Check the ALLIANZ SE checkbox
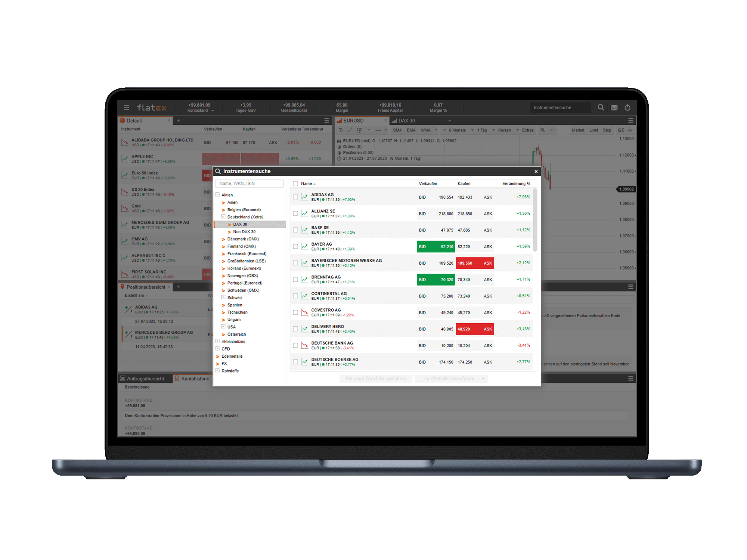 click(295, 214)
